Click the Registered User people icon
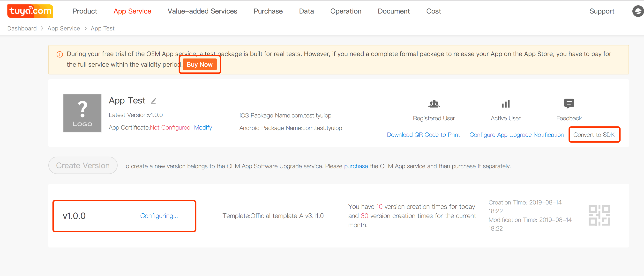This screenshot has height=276, width=644. [434, 104]
